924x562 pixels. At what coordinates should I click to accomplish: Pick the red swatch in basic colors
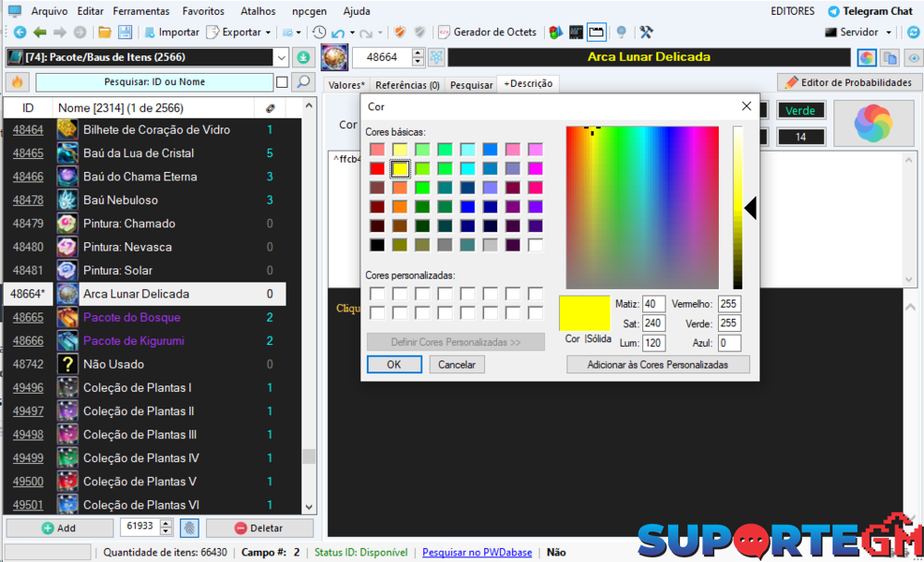click(x=377, y=169)
